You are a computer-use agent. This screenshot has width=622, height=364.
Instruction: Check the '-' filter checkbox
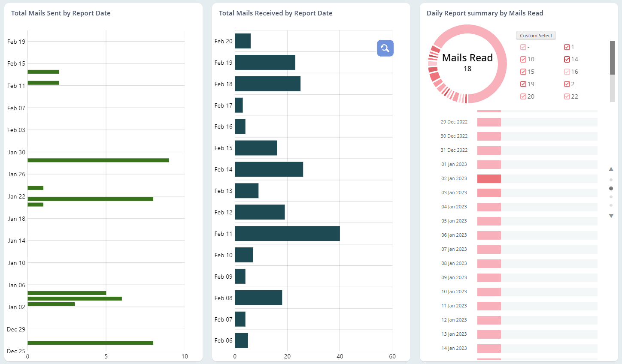(522, 47)
